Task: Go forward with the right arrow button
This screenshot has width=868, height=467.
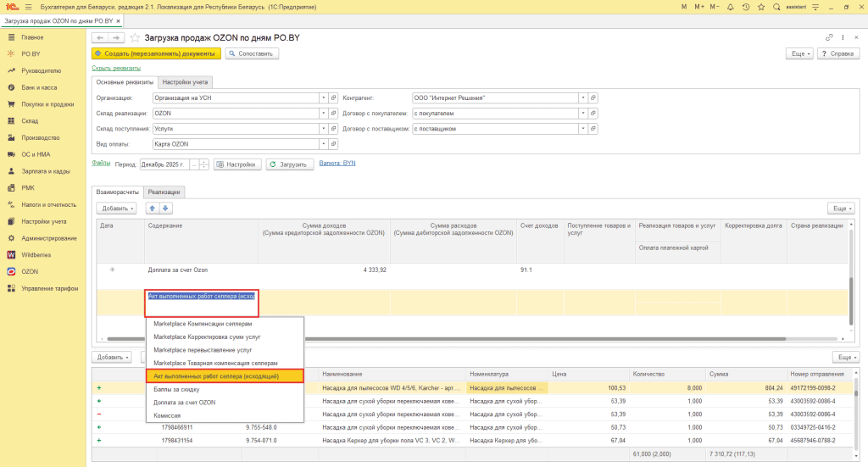Action: pyautogui.click(x=115, y=37)
